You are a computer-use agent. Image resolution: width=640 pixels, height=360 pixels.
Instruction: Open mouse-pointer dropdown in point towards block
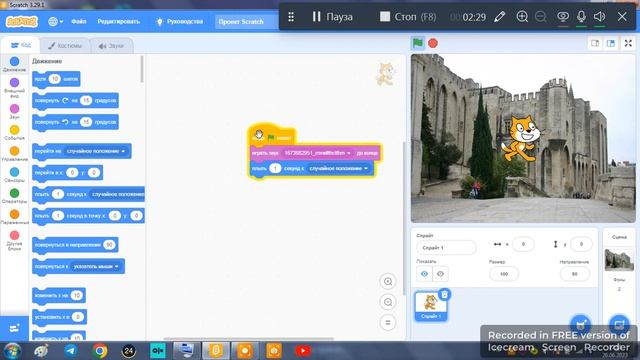point(96,267)
